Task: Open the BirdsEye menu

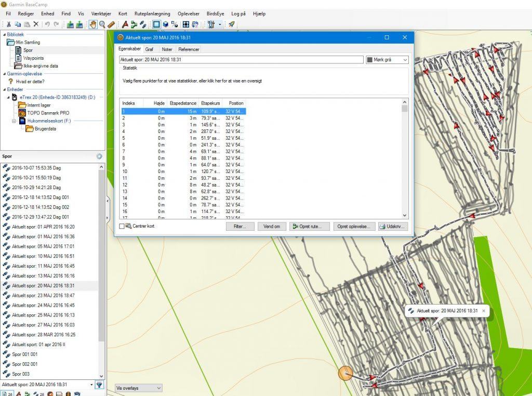Action: click(216, 14)
